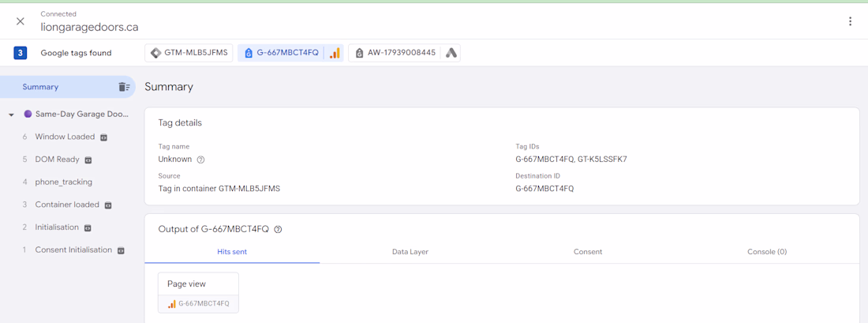Click the blue 3 tags-found badge

[x=20, y=53]
